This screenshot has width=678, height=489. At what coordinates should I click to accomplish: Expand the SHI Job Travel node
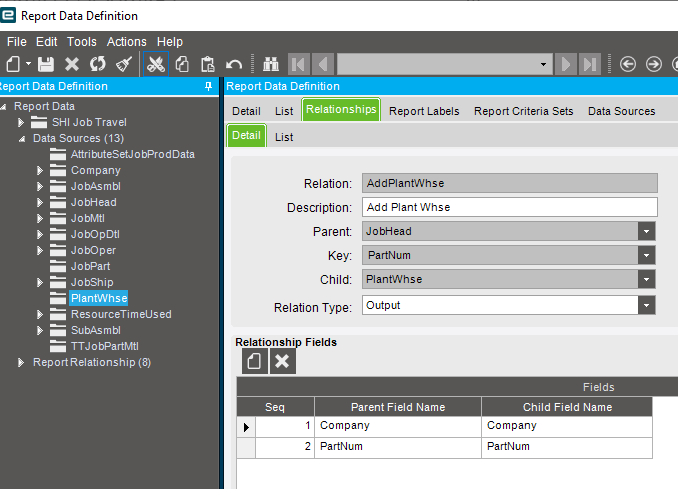tap(20, 122)
